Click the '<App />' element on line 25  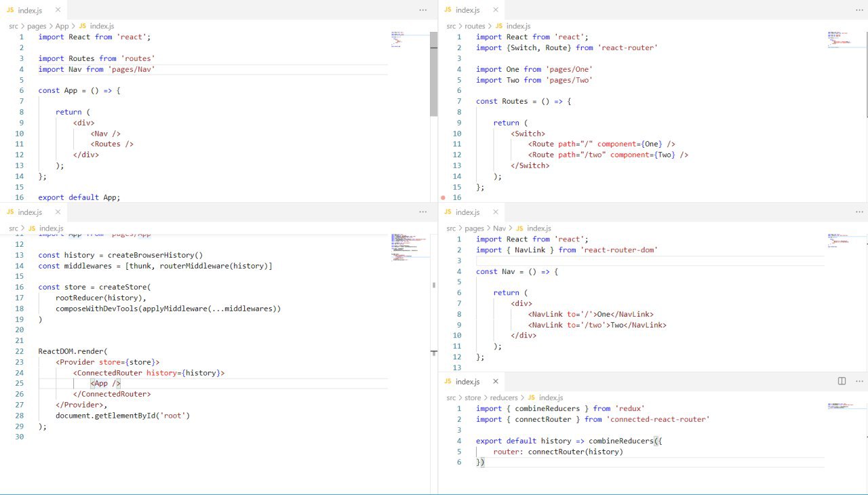pos(106,384)
